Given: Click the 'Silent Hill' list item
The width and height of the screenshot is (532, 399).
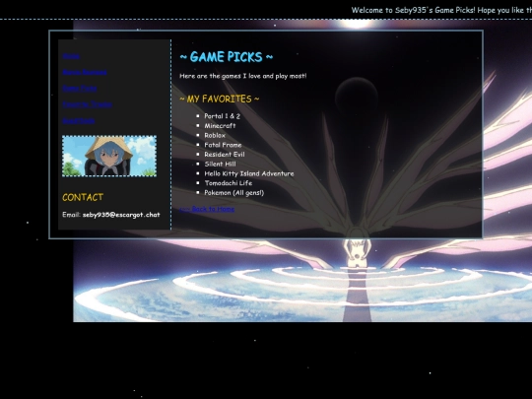Looking at the screenshot, I should tap(220, 164).
